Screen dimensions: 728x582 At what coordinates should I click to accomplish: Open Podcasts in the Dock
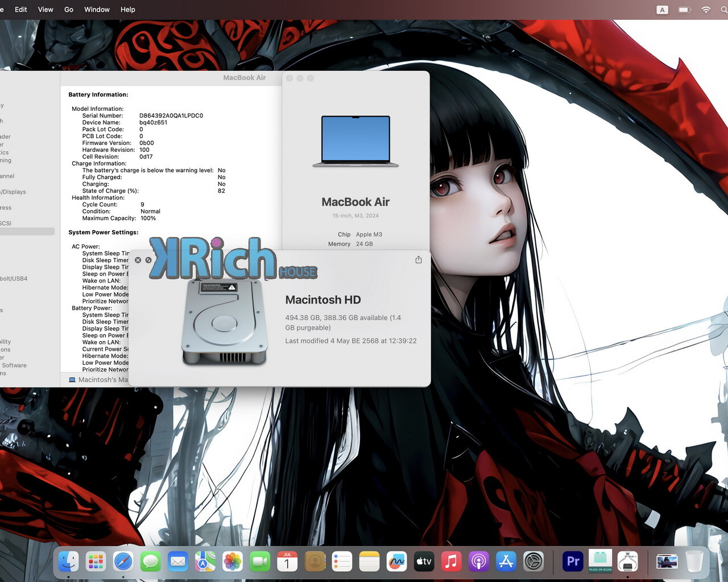(x=478, y=562)
